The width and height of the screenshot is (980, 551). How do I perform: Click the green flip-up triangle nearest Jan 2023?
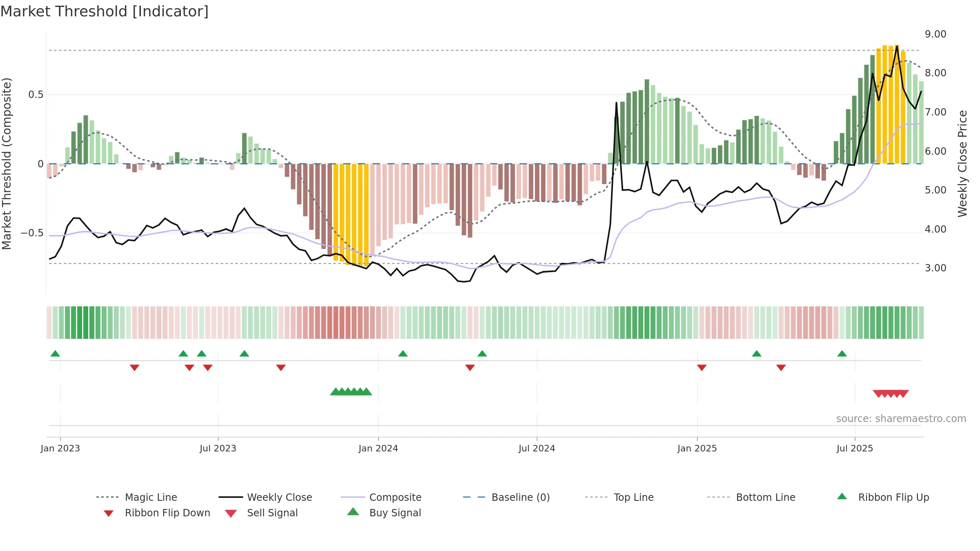click(x=55, y=353)
